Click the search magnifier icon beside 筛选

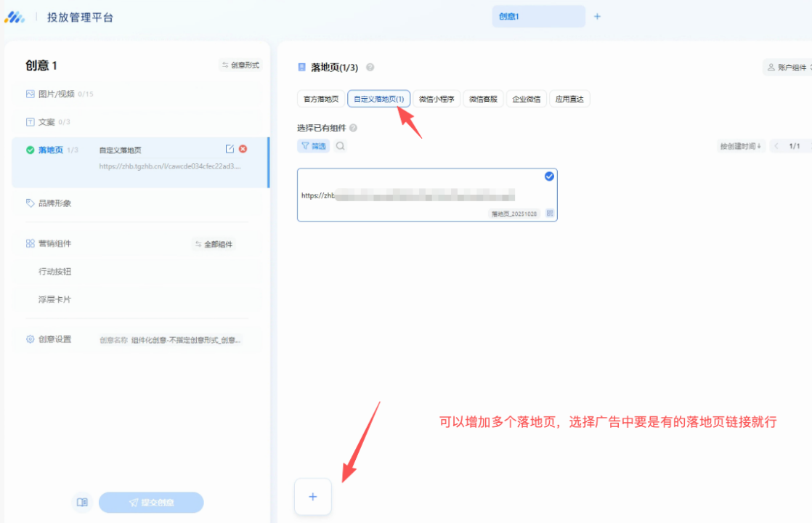340,146
